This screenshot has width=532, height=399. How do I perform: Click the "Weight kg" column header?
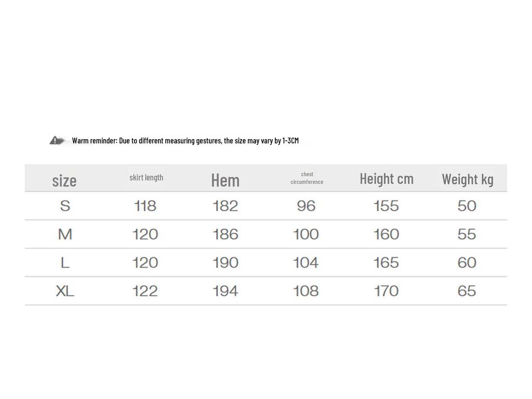tap(468, 179)
